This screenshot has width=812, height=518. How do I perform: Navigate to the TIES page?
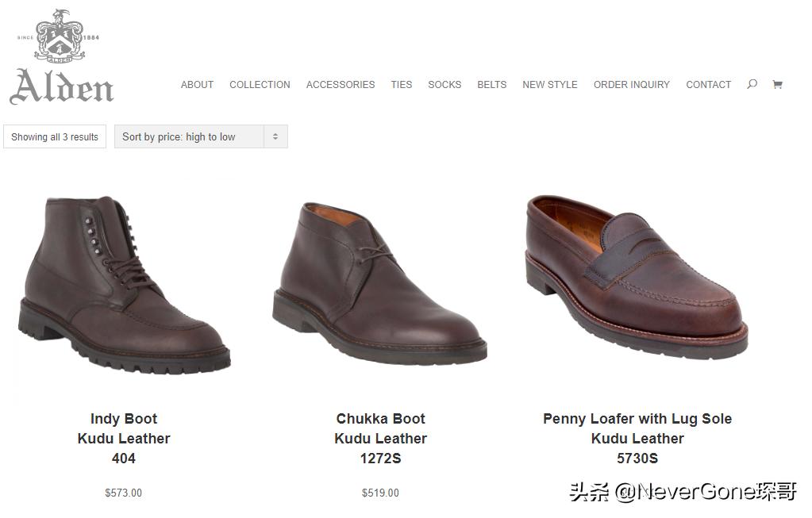point(402,85)
